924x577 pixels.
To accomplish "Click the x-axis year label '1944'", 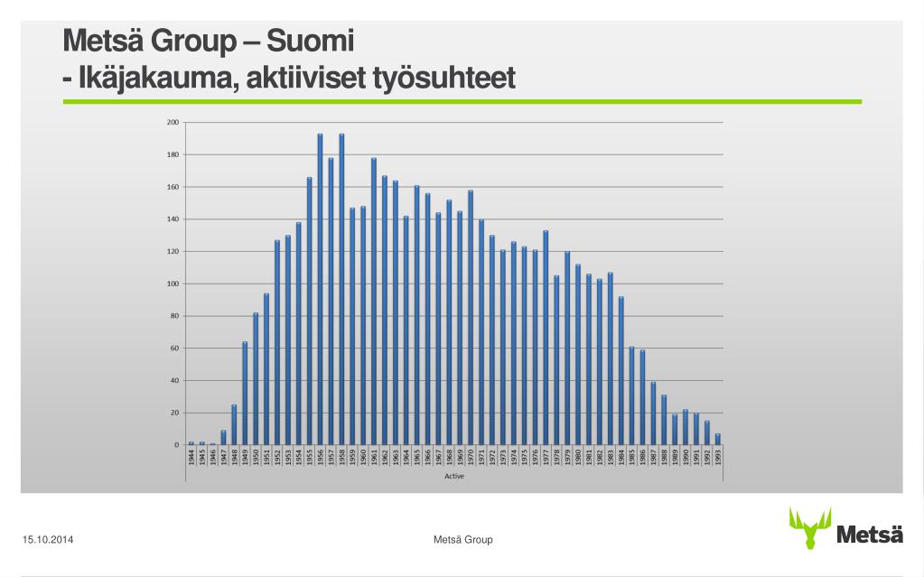I will click(x=191, y=458).
